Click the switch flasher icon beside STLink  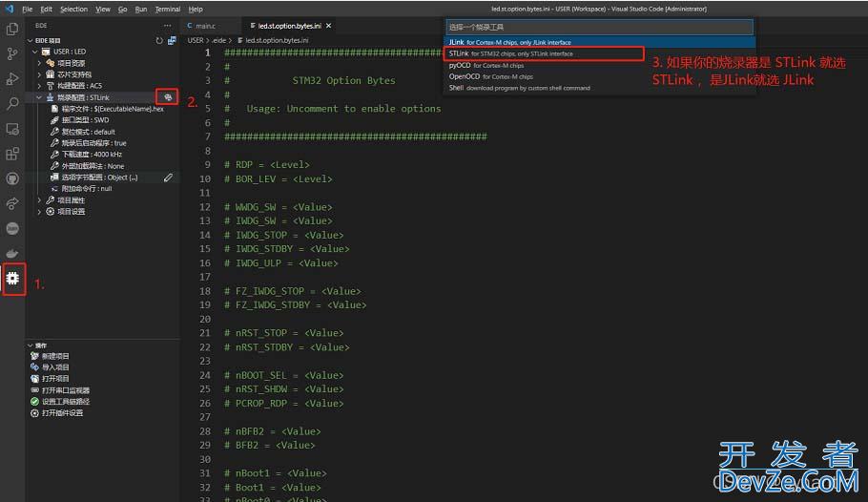pos(168,97)
